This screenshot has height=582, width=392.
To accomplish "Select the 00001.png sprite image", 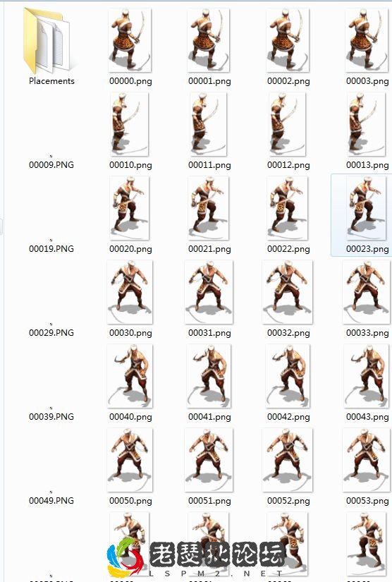I will 209,40.
